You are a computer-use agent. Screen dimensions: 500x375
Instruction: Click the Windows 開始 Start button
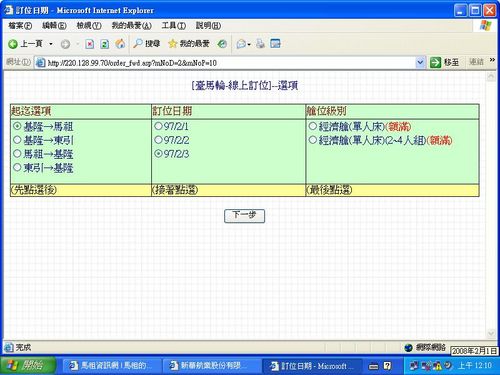coord(28,365)
